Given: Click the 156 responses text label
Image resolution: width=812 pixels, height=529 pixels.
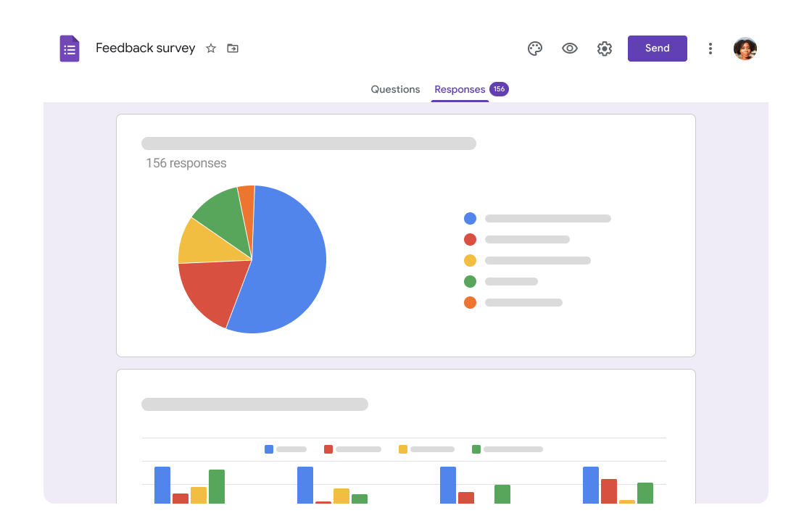Looking at the screenshot, I should click(x=186, y=163).
